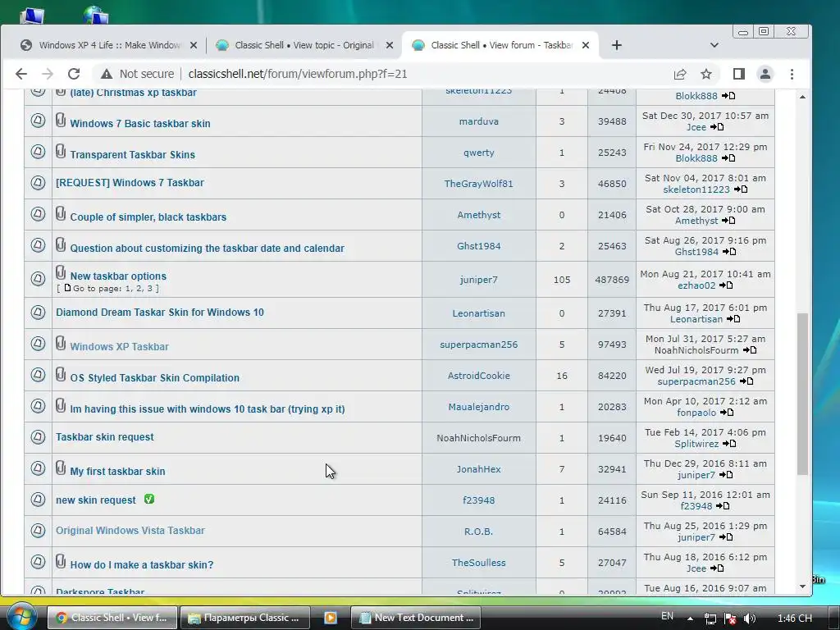Close the Classic Shell View topic tab
Image resolution: width=840 pixels, height=630 pixels.
390,46
